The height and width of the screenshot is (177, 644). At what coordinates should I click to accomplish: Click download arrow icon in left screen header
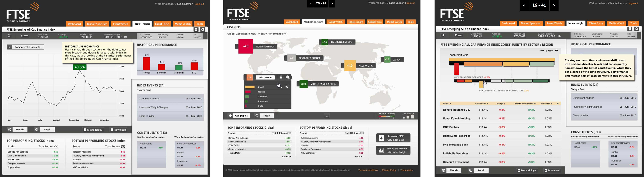[196, 29]
